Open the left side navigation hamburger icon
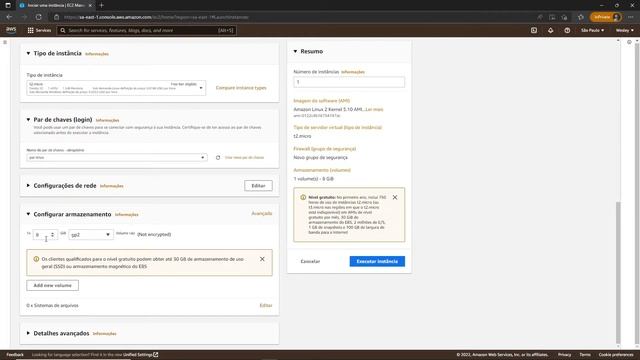The width and height of the screenshot is (640, 360). pyautogui.click(x=5, y=42)
